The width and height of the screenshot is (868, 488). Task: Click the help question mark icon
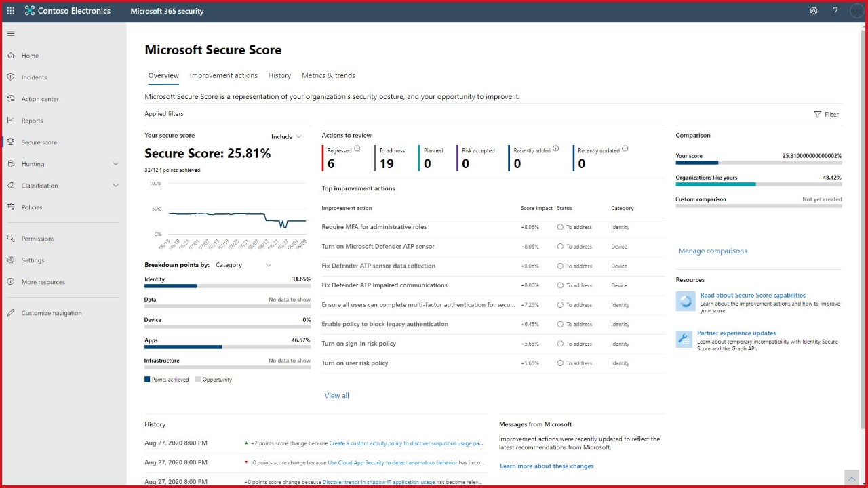click(835, 10)
